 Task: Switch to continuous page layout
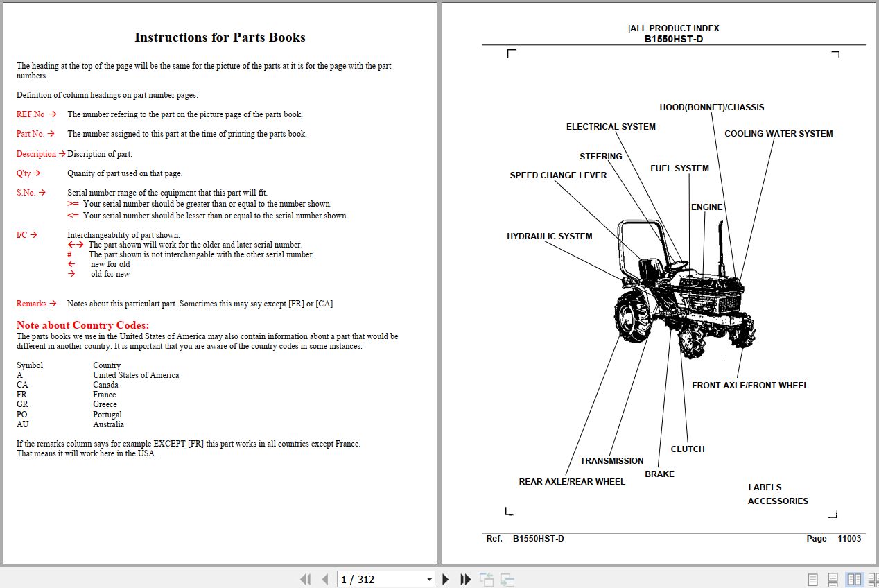833,579
